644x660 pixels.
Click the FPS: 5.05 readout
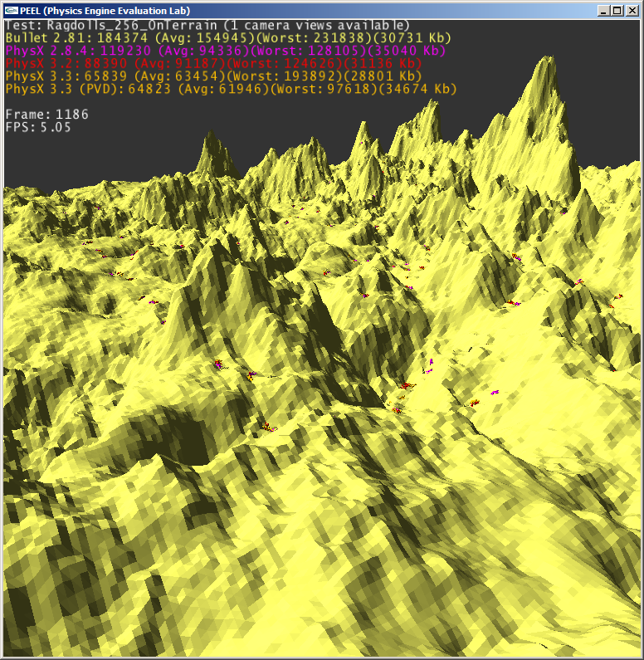point(38,128)
